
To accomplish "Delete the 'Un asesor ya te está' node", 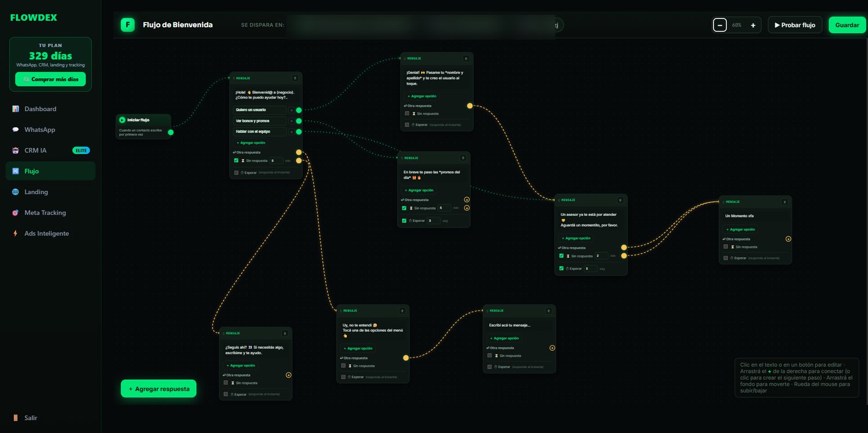I will point(620,200).
